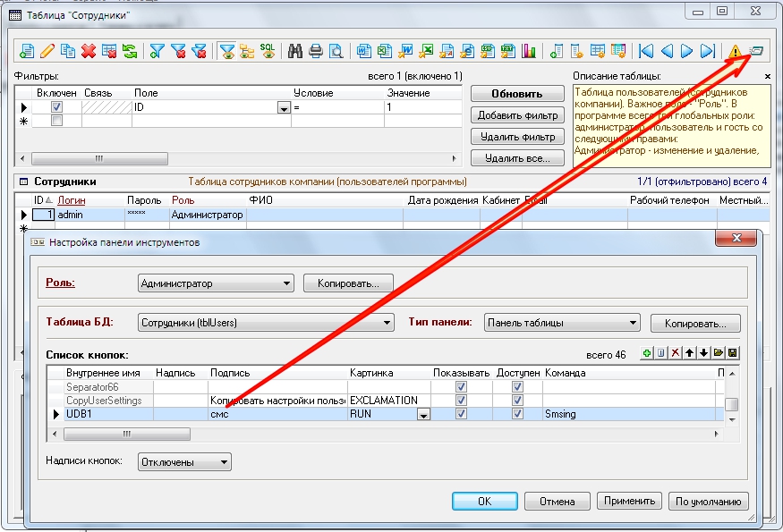Screen dimensions: 783x532
Task: Toggle Доступен checkbox for CopyUserSettings row
Action: click(x=516, y=401)
